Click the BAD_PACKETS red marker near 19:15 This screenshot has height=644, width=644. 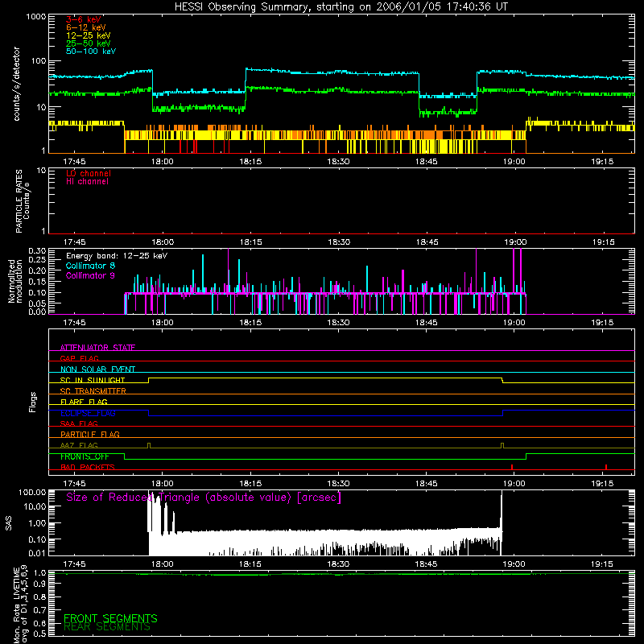point(606,467)
